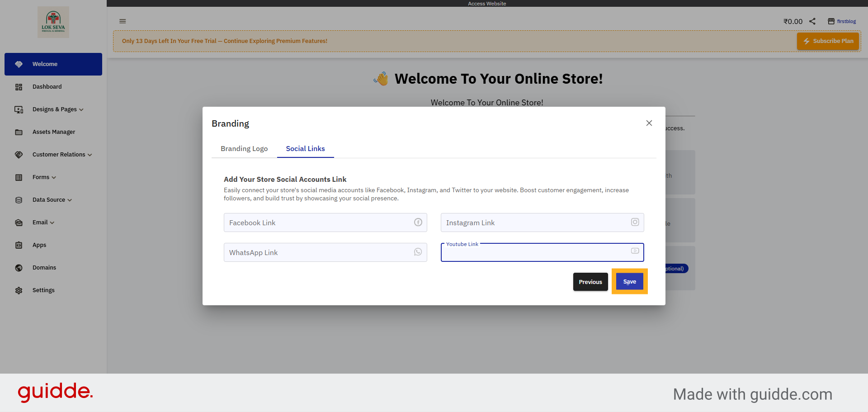Open Apps from the sidebar

pos(53,245)
